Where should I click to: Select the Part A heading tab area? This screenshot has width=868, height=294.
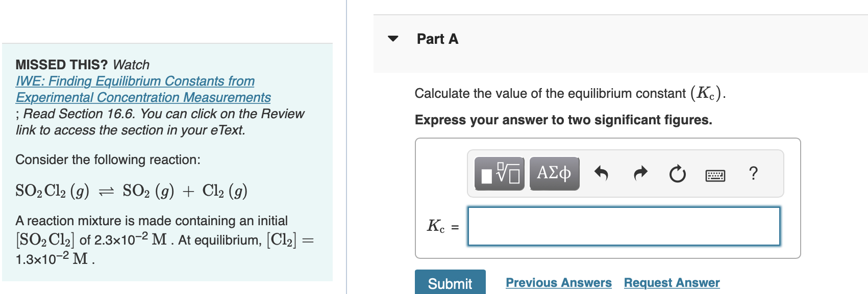tap(437, 39)
